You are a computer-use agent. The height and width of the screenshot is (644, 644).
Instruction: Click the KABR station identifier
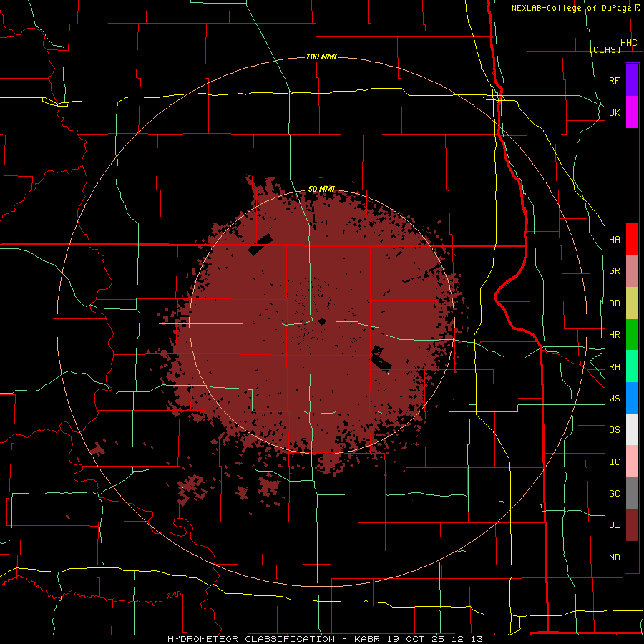coord(367,639)
